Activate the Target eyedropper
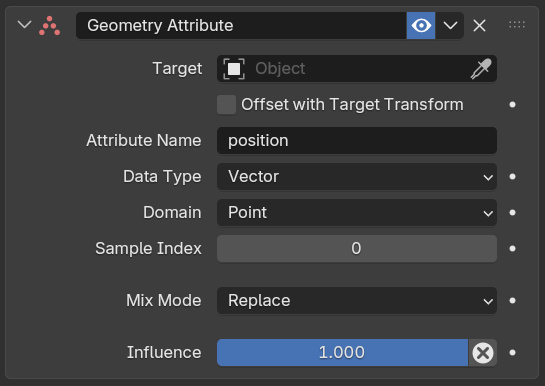545x386 pixels. pyautogui.click(x=481, y=68)
